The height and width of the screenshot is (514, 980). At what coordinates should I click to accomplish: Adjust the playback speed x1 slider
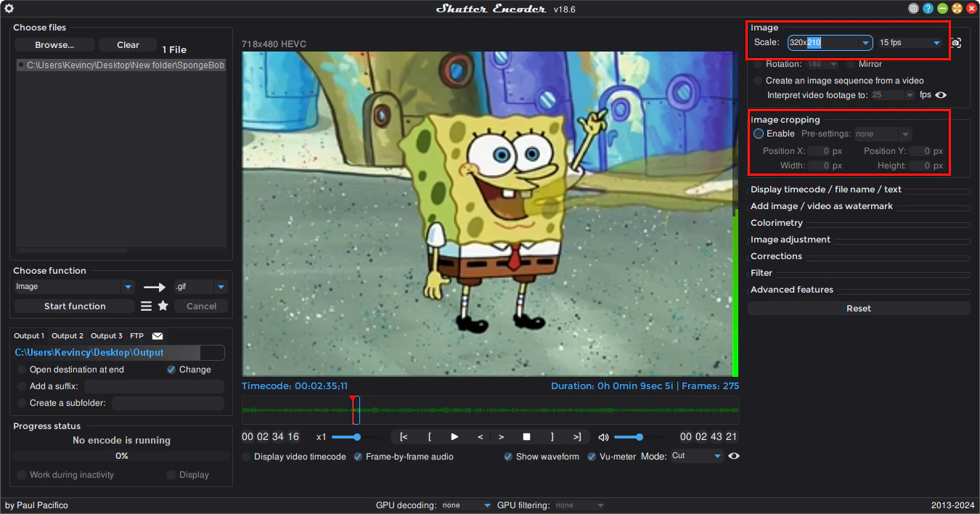click(x=357, y=437)
